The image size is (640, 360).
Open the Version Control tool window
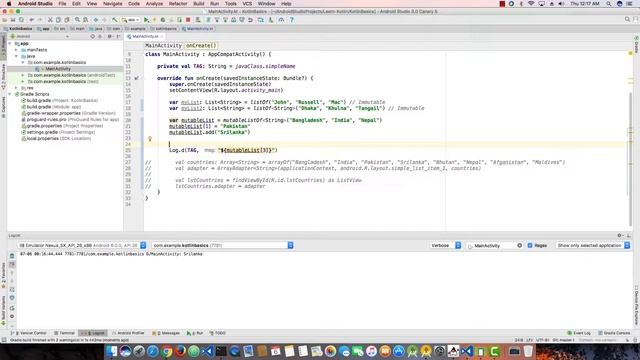tap(29, 333)
